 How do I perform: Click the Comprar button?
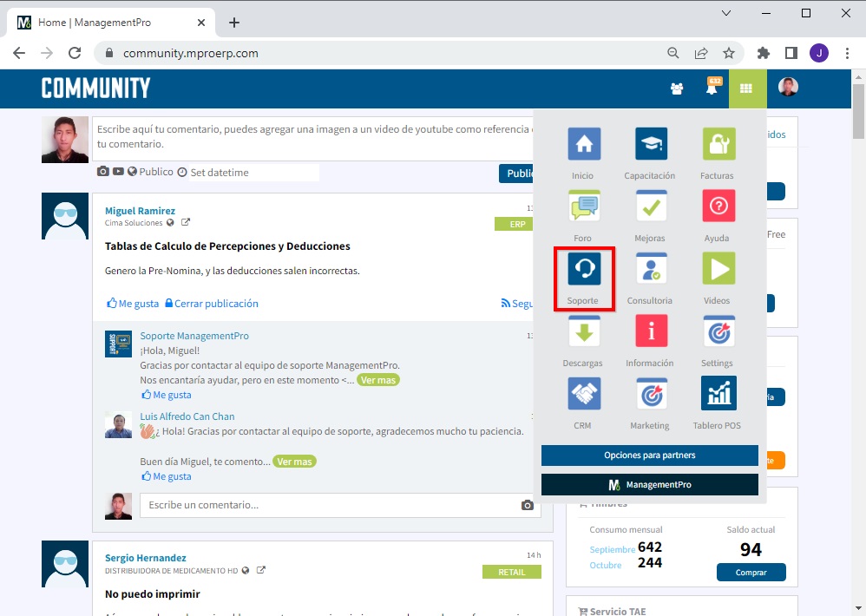(751, 573)
